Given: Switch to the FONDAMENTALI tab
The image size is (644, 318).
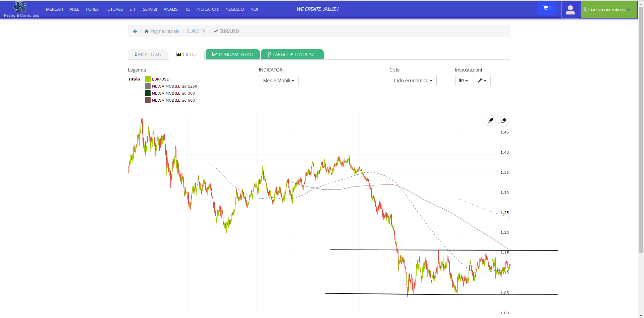Looking at the screenshot, I should pyautogui.click(x=233, y=54).
